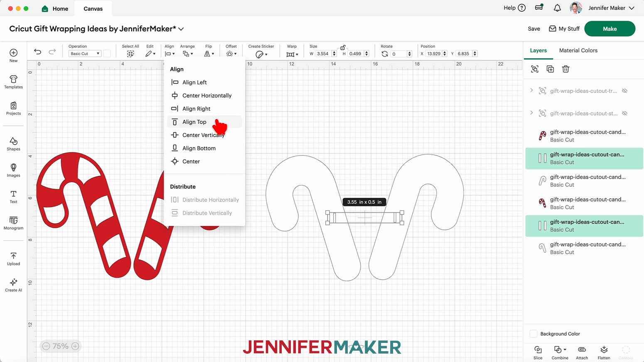Viewport: 644px width, 362px height.
Task: Open My Stuff
Action: (564, 29)
